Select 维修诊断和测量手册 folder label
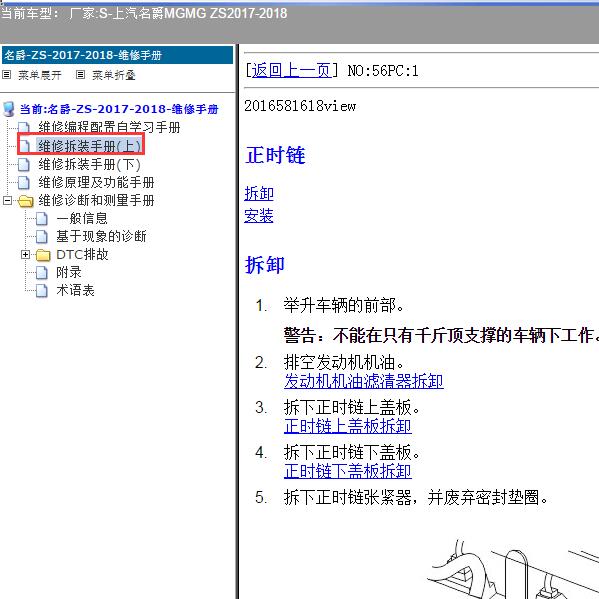This screenshot has height=599, width=599. click(96, 201)
